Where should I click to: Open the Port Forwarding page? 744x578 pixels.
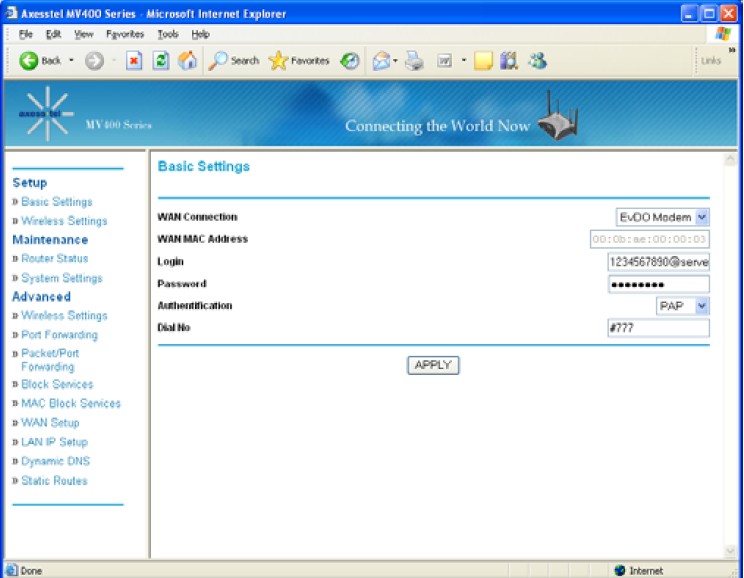tap(59, 335)
